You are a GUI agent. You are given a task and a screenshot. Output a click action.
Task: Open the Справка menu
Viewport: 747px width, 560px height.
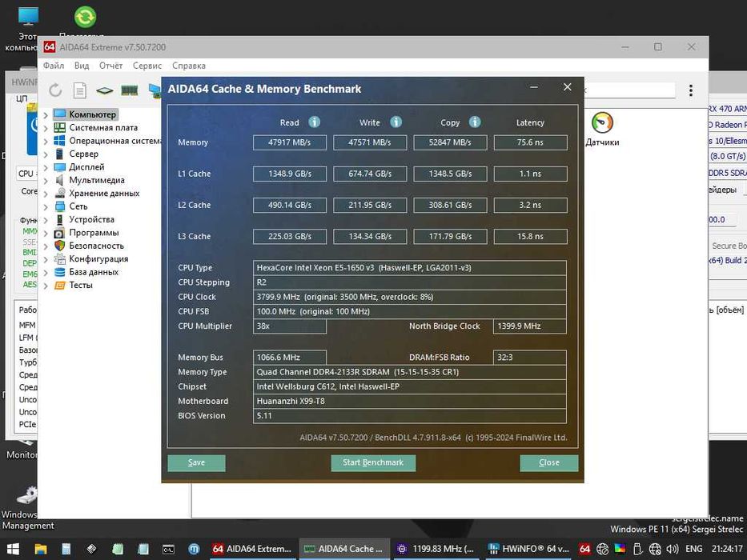coord(189,66)
